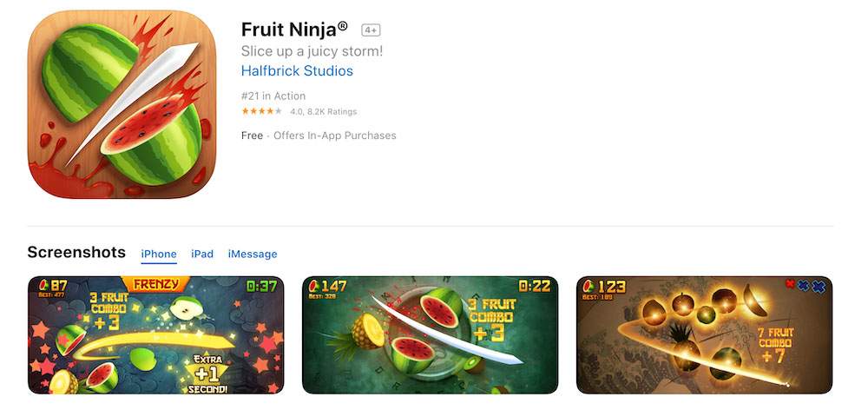Click the #21 in Action ranking

pyautogui.click(x=273, y=96)
